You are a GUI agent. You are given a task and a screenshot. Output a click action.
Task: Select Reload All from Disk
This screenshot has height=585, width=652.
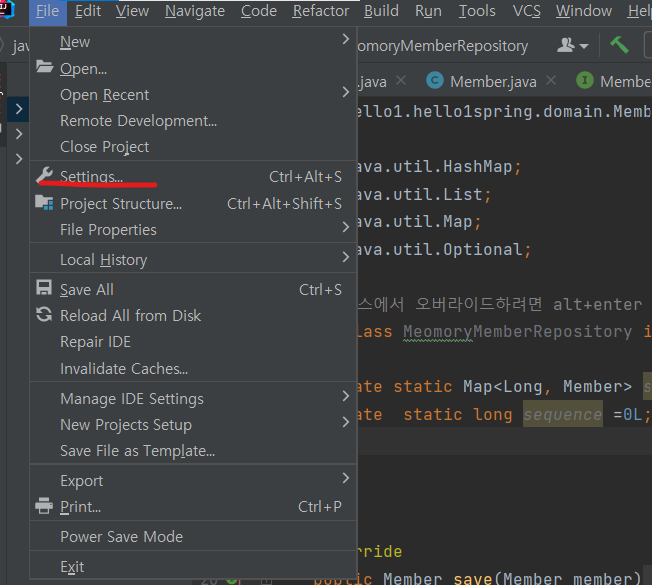(x=193, y=316)
